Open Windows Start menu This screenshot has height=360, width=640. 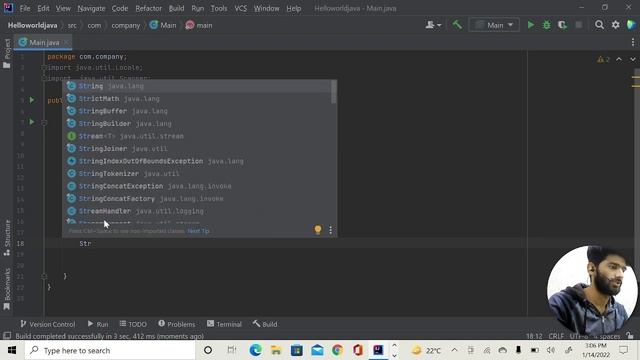[x=12, y=350]
